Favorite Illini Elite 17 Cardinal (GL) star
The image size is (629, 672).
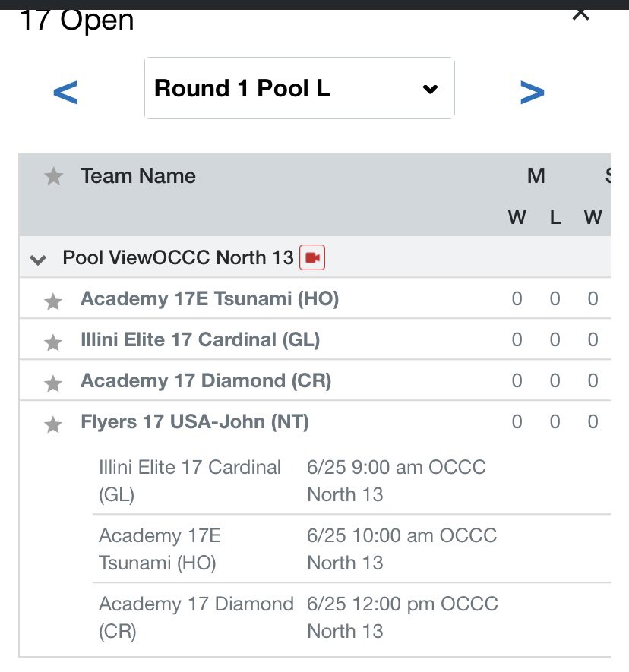tap(53, 342)
